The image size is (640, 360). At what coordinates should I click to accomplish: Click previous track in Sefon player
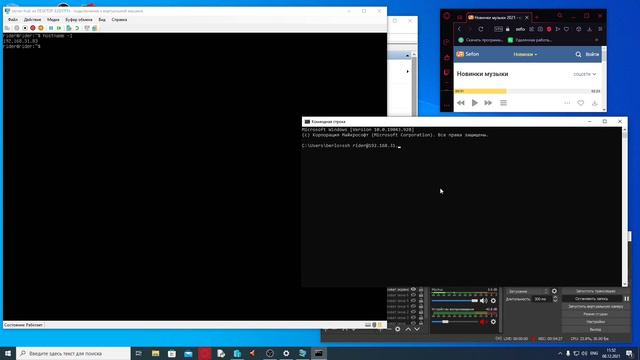[461, 103]
